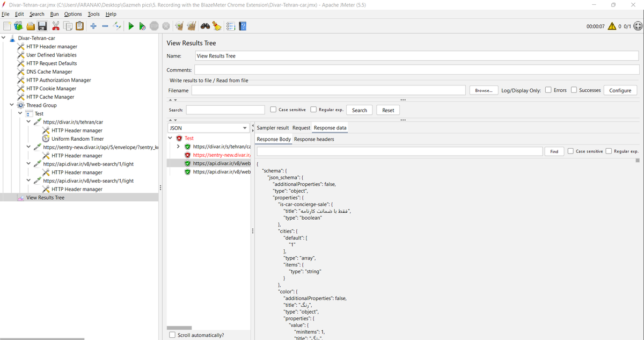The image size is (644, 340).
Task: Click the Toggle enable/disable toolbar icon
Action: coord(118,26)
